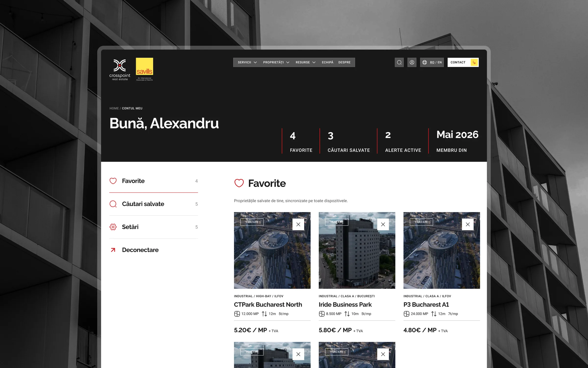The height and width of the screenshot is (368, 588).
Task: Click Mai 2026 membru din stat
Action: click(457, 142)
